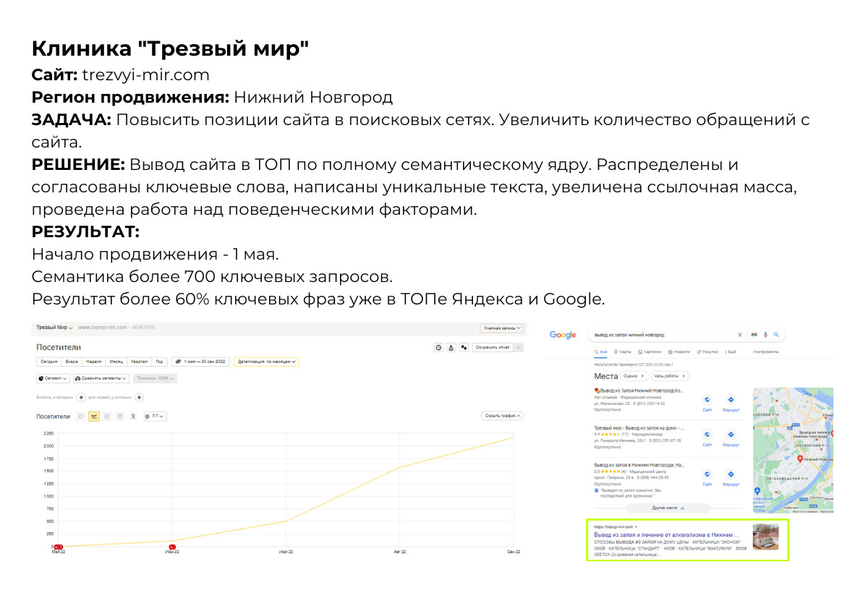The image size is (868, 593).
Task: Select the Год period
Action: [160, 361]
